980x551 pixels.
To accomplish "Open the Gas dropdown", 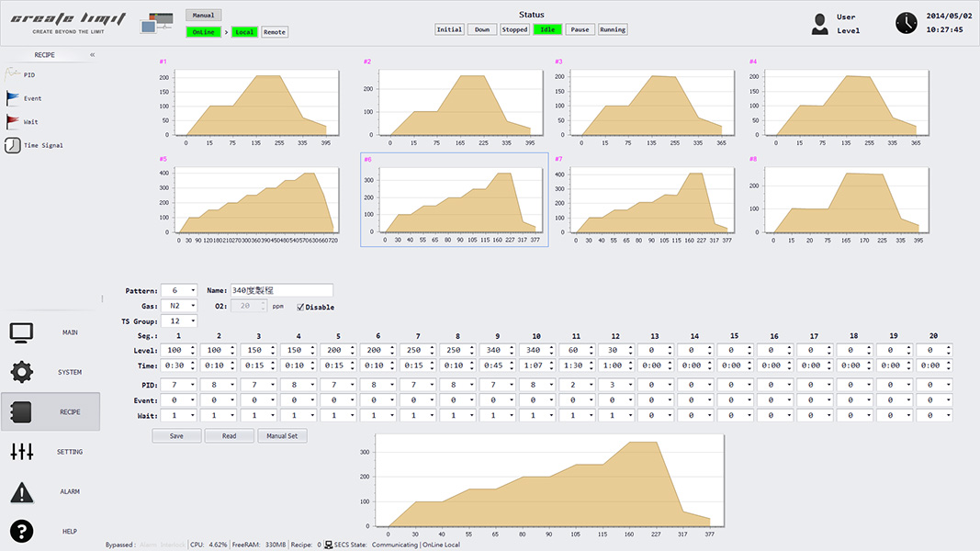I will click(x=179, y=306).
